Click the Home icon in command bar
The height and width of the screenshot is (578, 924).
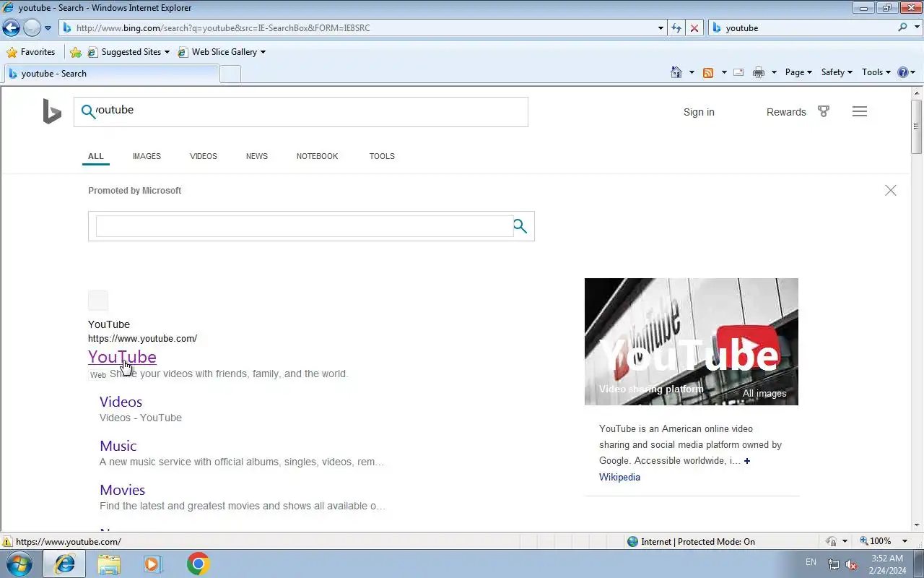pos(676,72)
